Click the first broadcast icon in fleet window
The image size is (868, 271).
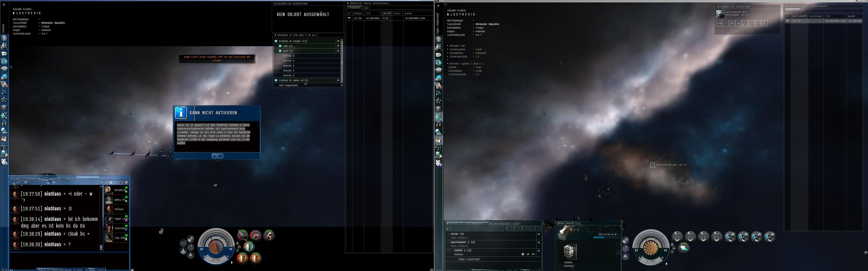[510, 229]
